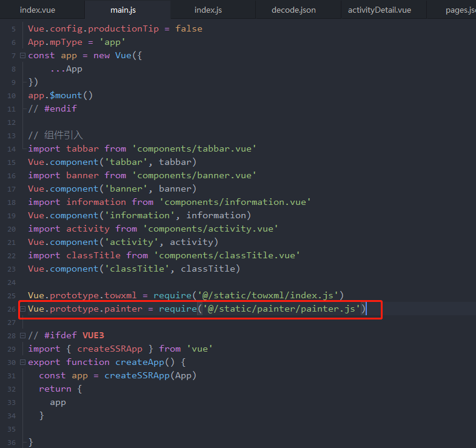This screenshot has width=476, height=448.
Task: Click Vue.component('information', information) line
Action: point(139,215)
